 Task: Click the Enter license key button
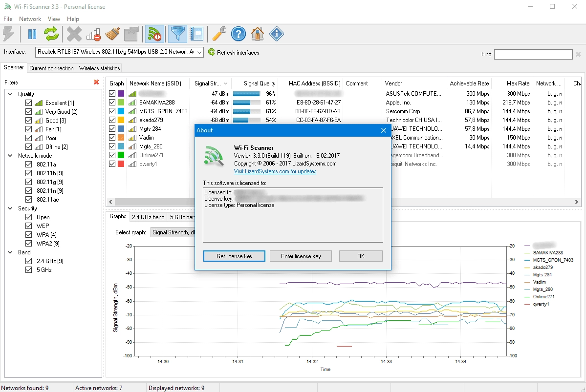pos(301,256)
